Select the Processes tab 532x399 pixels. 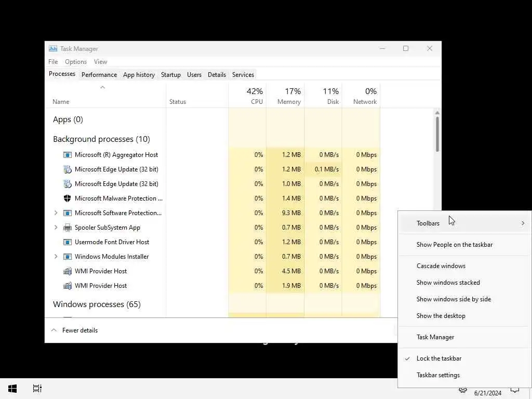[62, 74]
